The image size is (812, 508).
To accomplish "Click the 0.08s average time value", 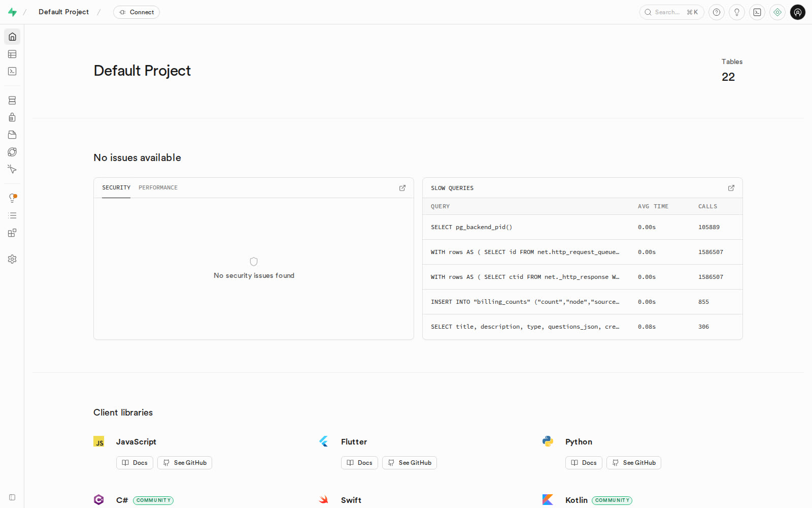I will [x=647, y=327].
